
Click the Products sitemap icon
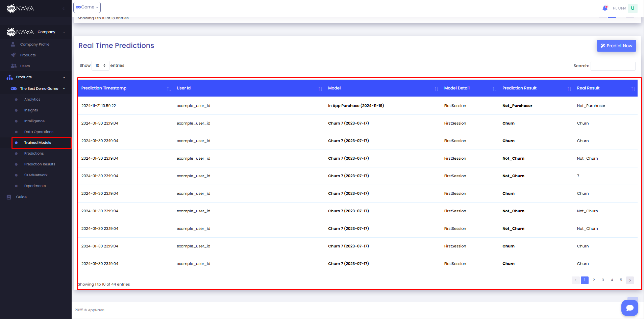point(9,77)
